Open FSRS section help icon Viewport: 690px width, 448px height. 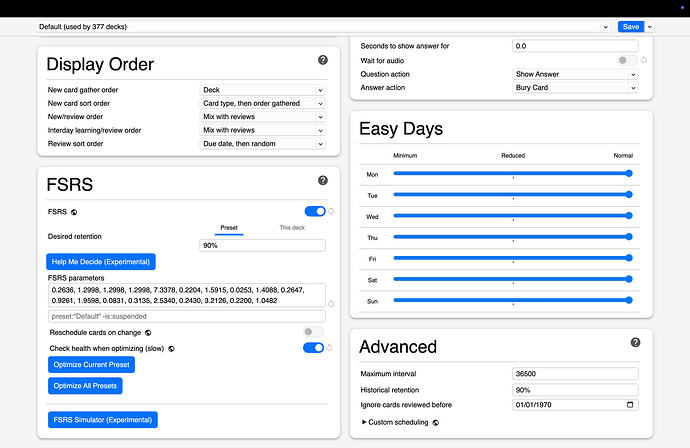323,180
